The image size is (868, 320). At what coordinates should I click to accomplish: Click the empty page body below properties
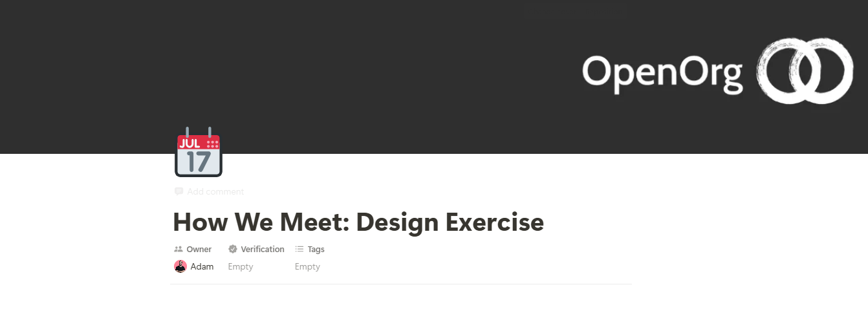click(x=401, y=303)
